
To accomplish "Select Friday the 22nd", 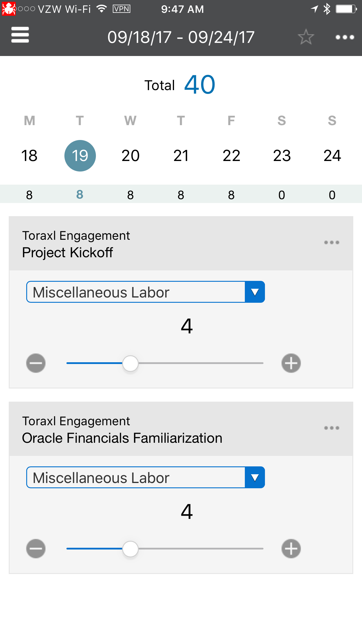I will point(231,155).
